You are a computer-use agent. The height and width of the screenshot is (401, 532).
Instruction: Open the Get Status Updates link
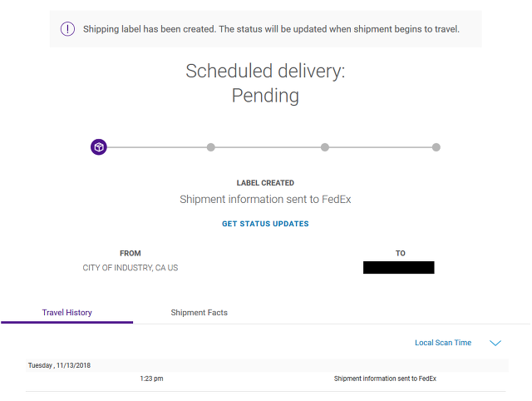pos(265,224)
